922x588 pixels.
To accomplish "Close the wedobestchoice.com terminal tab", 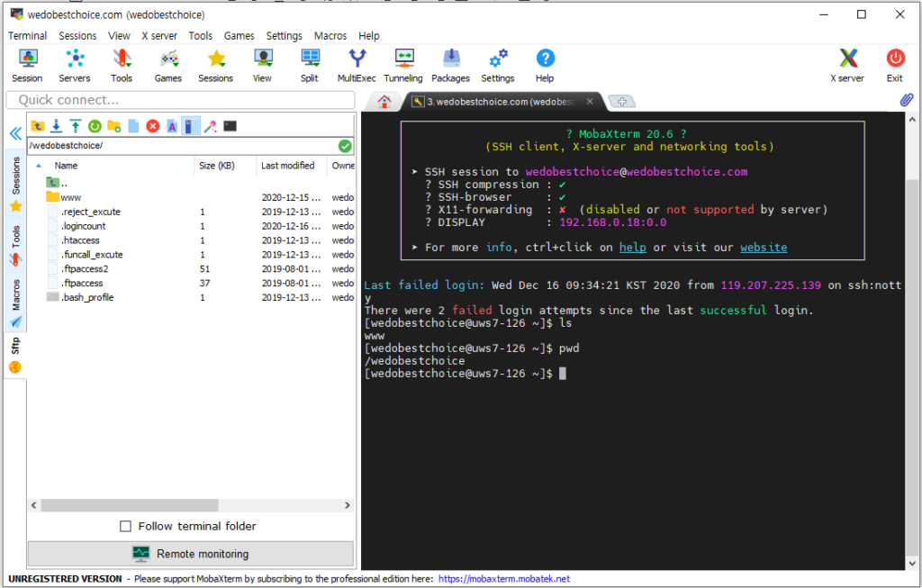I will (590, 101).
